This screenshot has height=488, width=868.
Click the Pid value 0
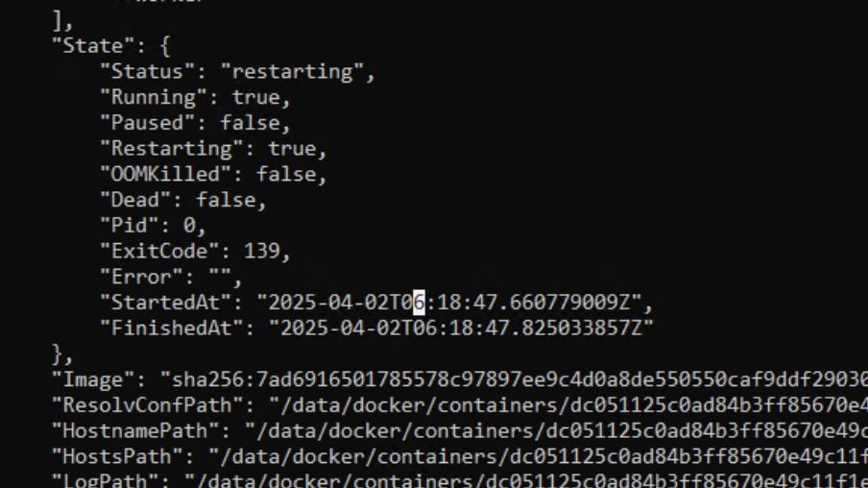pos(189,226)
